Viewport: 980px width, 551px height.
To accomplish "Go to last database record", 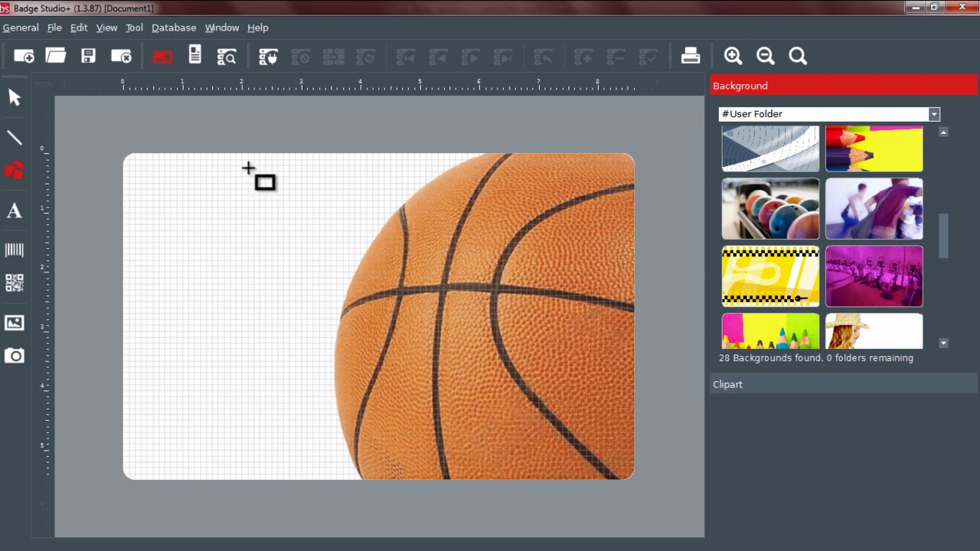I will click(x=503, y=57).
